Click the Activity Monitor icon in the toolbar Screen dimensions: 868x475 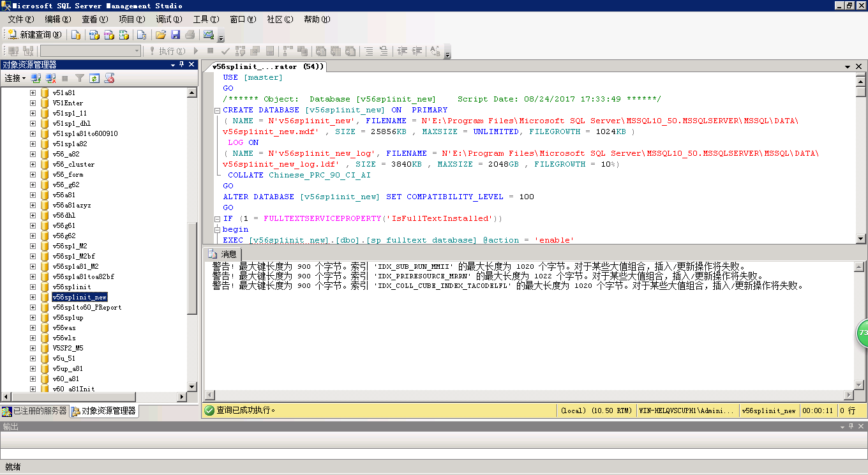point(208,34)
